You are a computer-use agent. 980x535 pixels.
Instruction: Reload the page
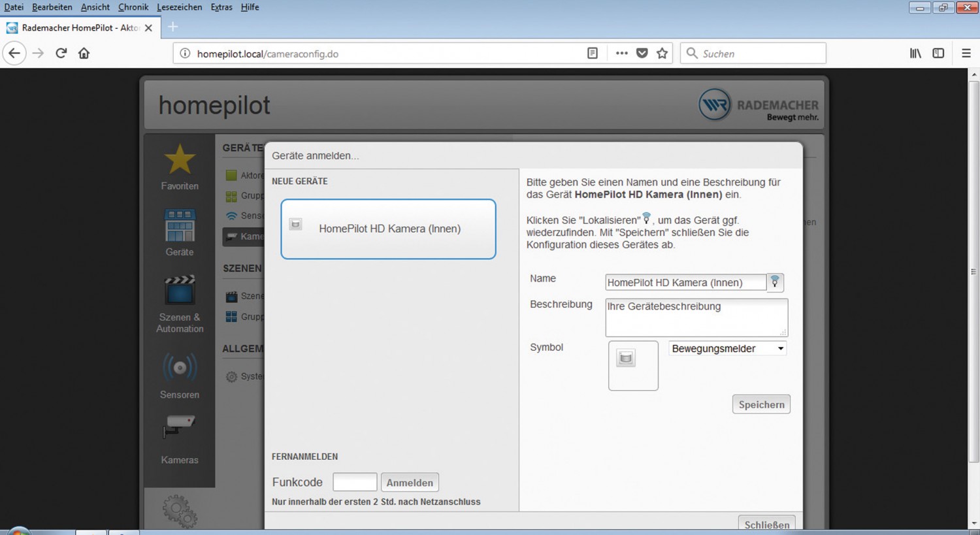click(61, 54)
